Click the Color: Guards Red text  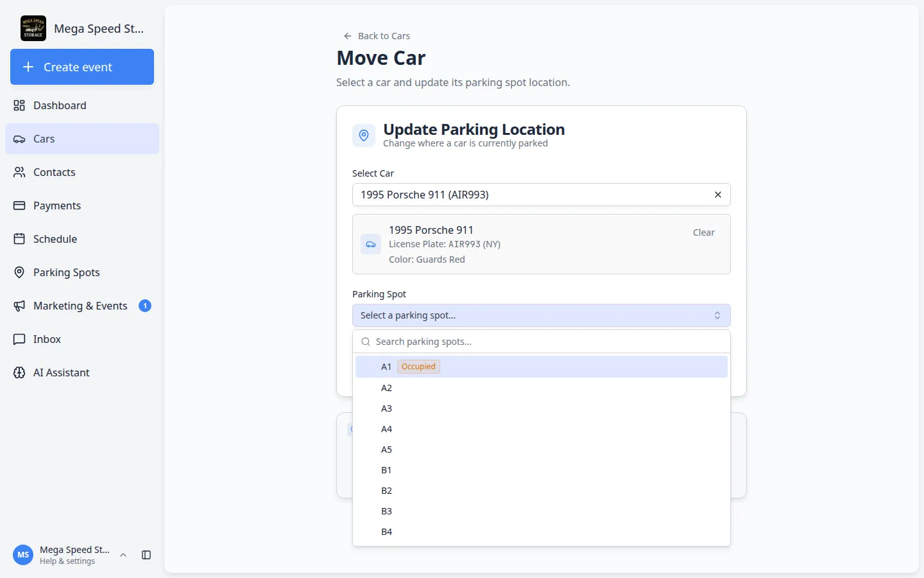(427, 259)
